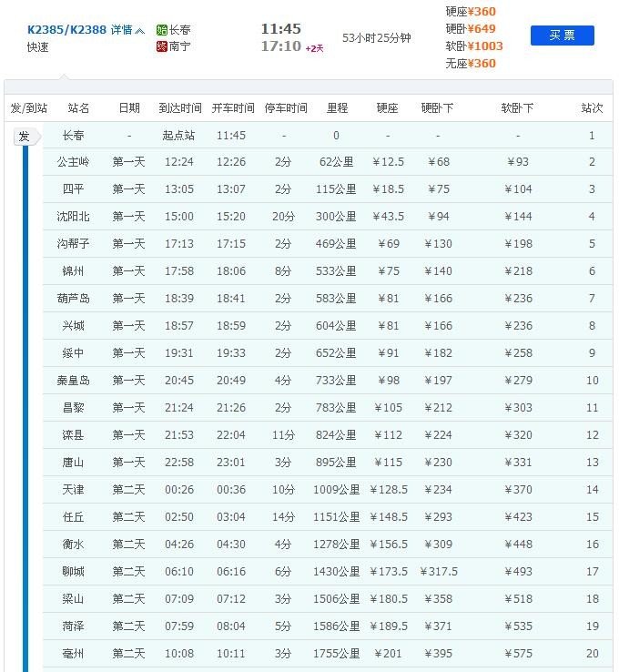Click the red 终 terminal station icon
619x672 pixels.
click(161, 46)
